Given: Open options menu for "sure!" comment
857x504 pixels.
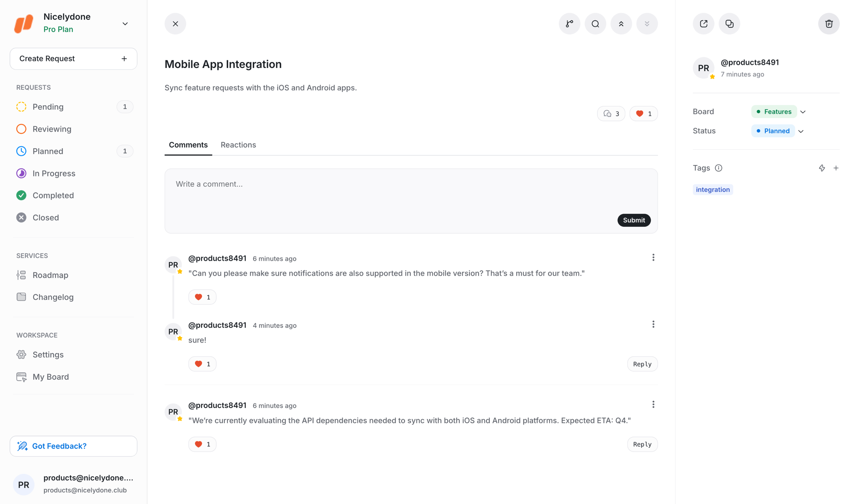Looking at the screenshot, I should point(653,324).
